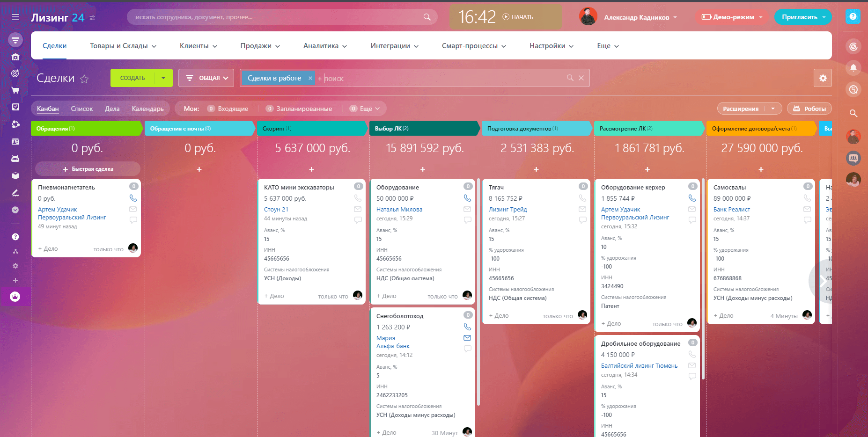868x437 pixels.
Task: Open the help question mark icon
Action: pyautogui.click(x=853, y=17)
